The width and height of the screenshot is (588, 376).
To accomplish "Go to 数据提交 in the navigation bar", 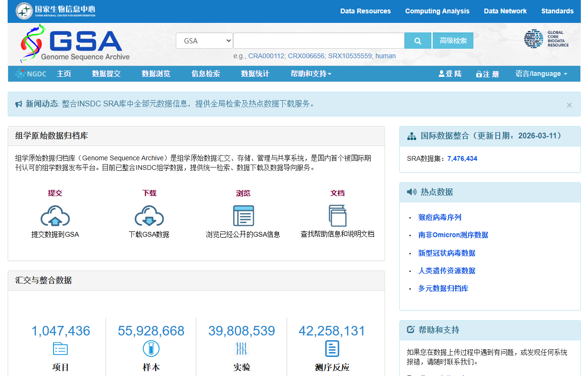I will click(106, 74).
